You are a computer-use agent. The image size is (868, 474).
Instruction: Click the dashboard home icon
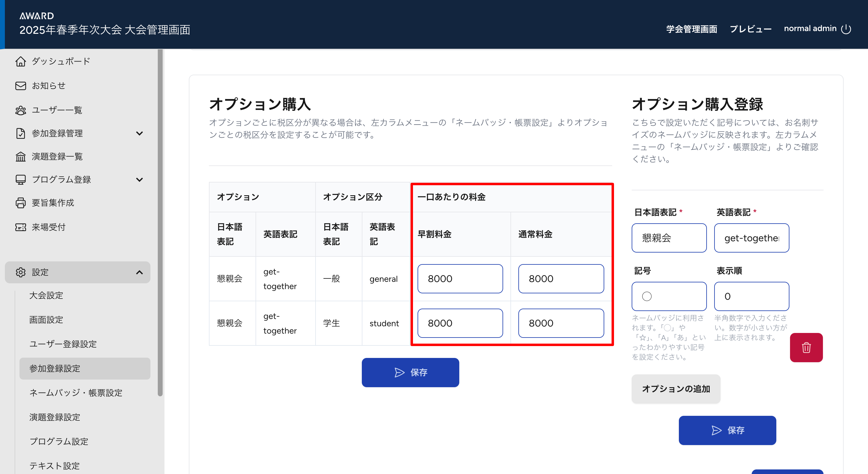[x=20, y=61]
